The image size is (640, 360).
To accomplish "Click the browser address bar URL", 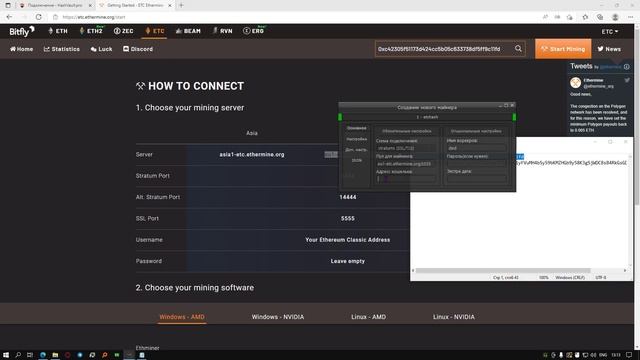I will tap(94, 17).
